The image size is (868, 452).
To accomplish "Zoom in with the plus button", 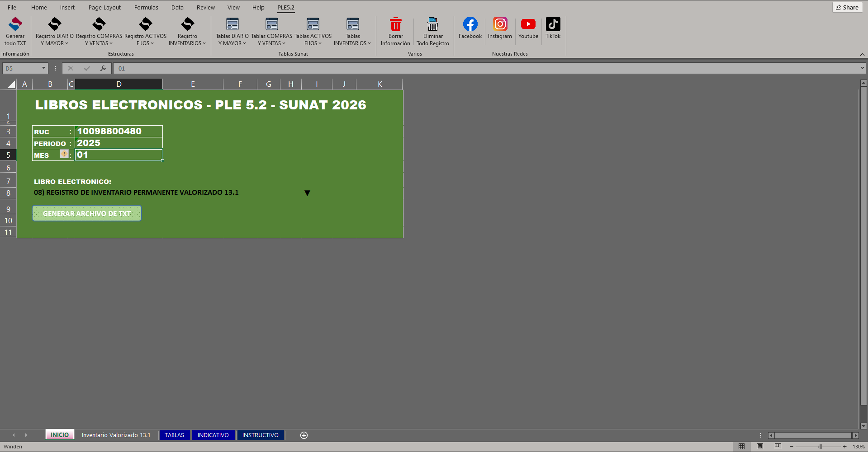I will pos(844,447).
